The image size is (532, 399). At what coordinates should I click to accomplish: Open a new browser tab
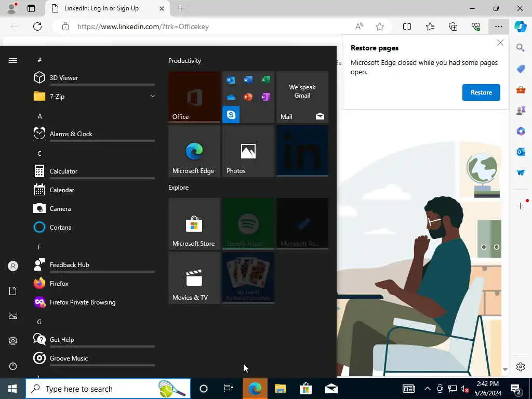point(181,8)
